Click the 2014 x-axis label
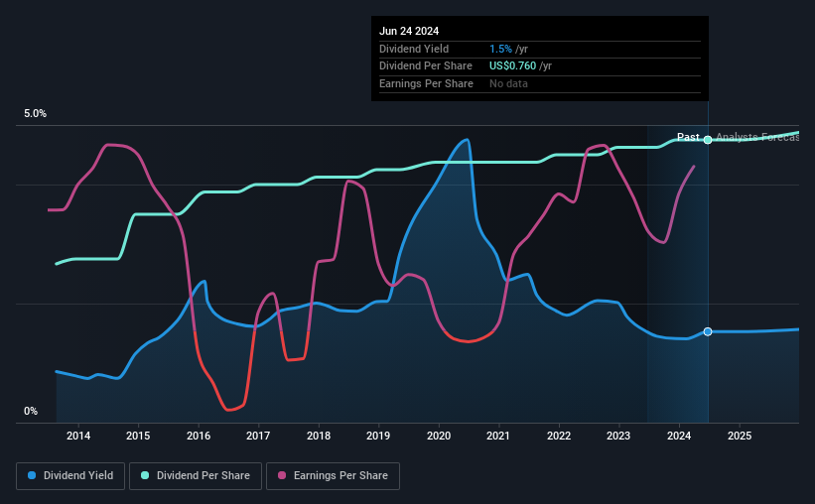This screenshot has width=815, height=504. (78, 436)
